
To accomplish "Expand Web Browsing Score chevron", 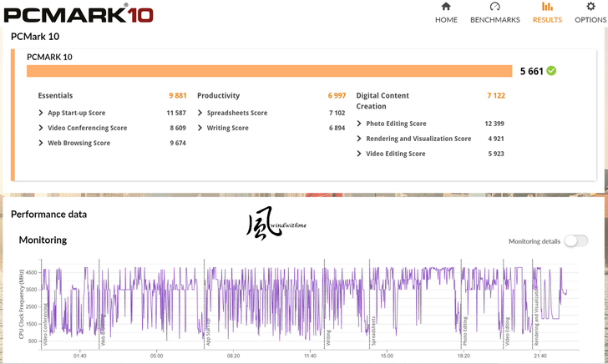I will tap(41, 143).
